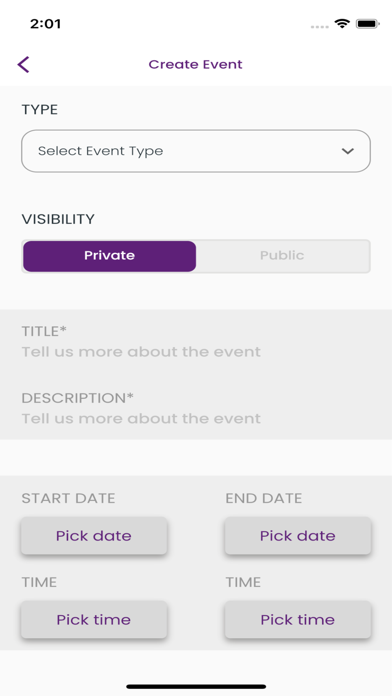Click the 2:01 clock in status bar

pos(45,24)
